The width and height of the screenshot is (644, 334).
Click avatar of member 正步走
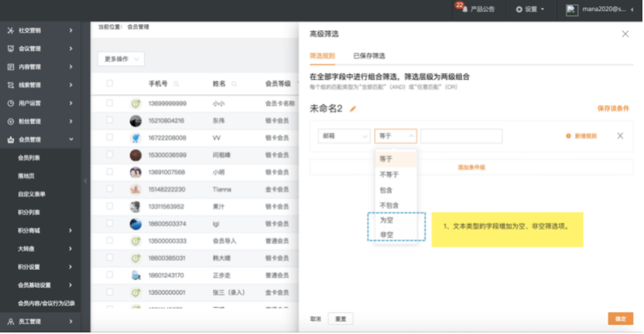coord(135,275)
